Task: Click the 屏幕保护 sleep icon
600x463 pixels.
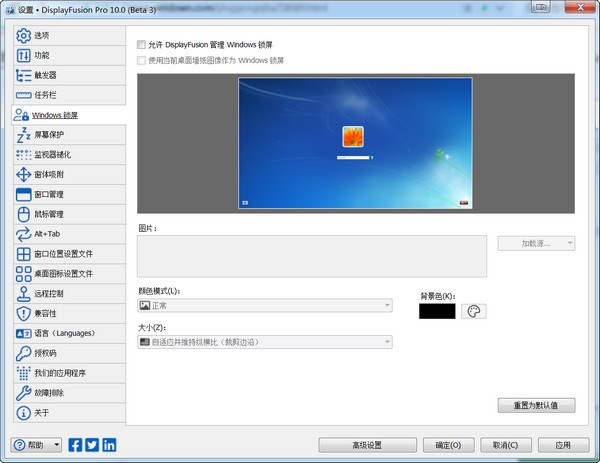Action: point(23,135)
